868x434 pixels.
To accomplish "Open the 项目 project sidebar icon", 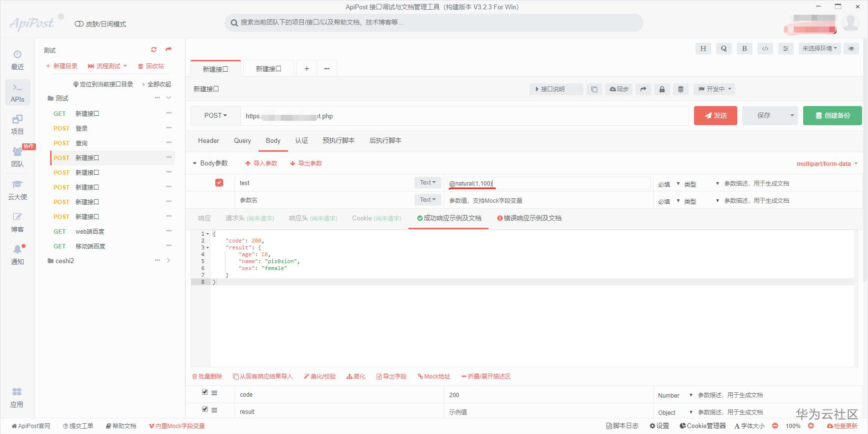I will tap(17, 125).
